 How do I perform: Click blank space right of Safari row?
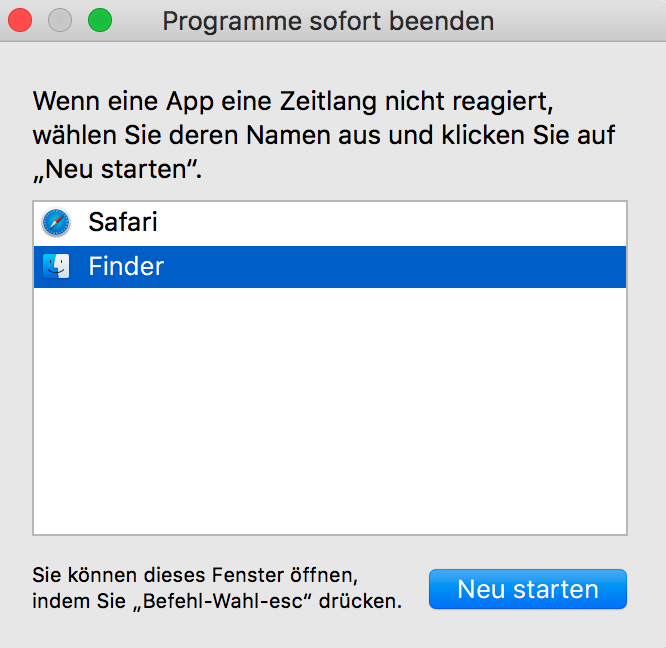click(x=400, y=222)
